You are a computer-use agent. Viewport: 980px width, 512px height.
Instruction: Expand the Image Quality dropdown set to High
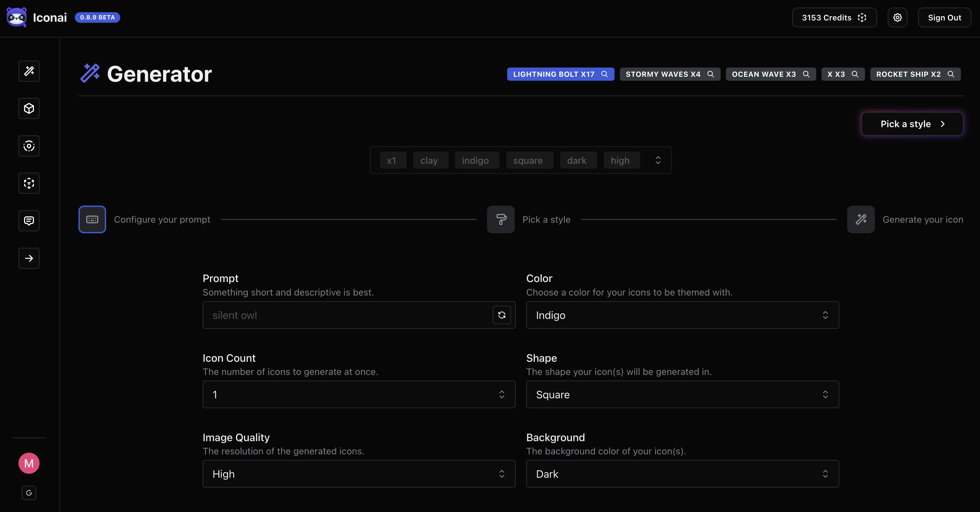tap(359, 474)
